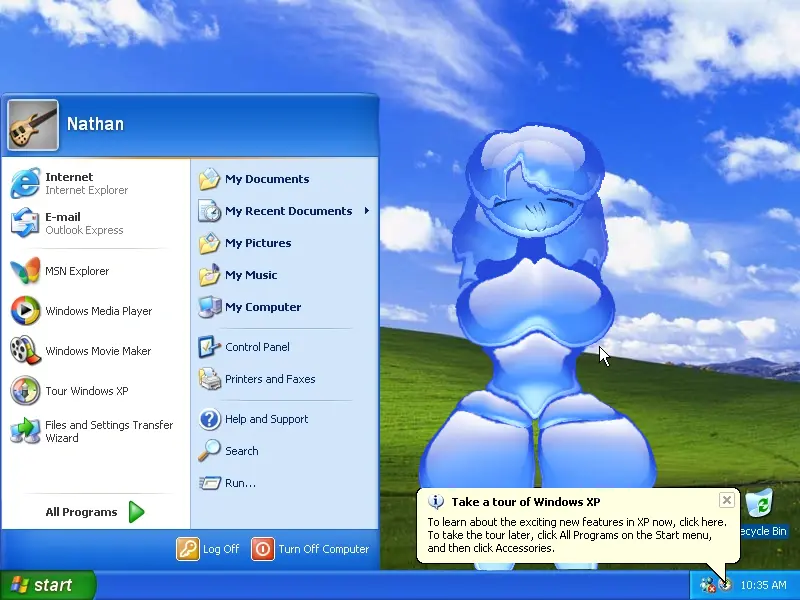This screenshot has width=800, height=600.
Task: Click All Programs label
Action: (81, 512)
